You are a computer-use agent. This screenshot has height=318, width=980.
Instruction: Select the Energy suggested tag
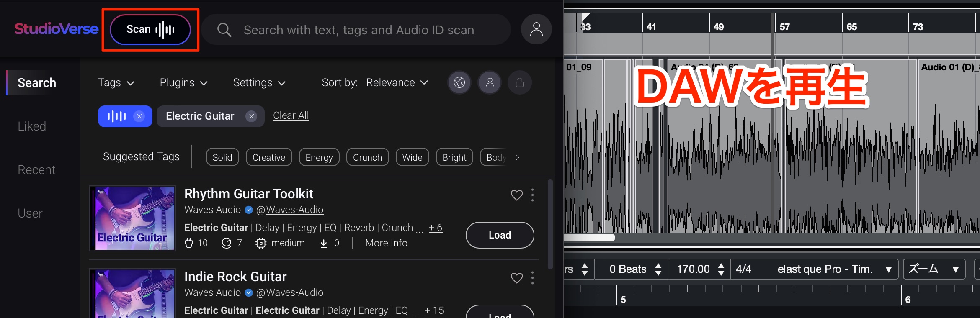(x=319, y=157)
